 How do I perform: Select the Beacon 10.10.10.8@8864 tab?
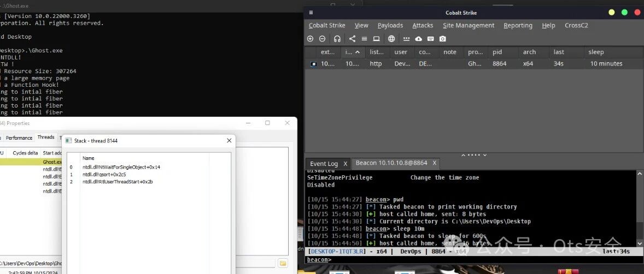pyautogui.click(x=391, y=163)
